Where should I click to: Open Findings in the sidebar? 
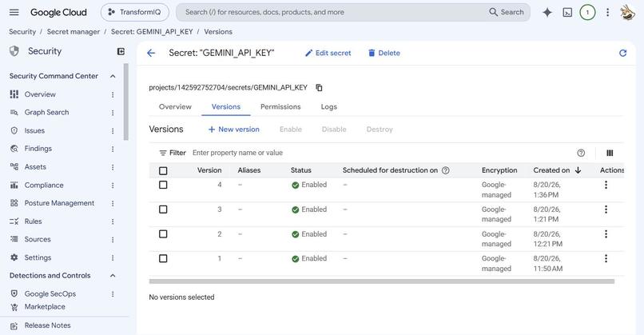coord(38,149)
